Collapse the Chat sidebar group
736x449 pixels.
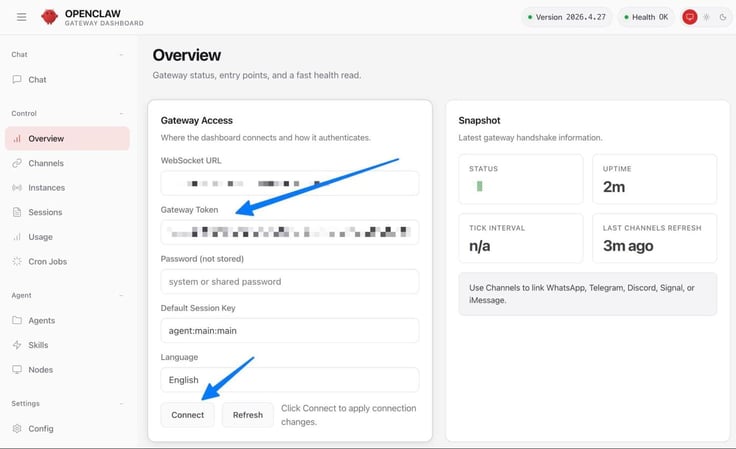tap(122, 55)
